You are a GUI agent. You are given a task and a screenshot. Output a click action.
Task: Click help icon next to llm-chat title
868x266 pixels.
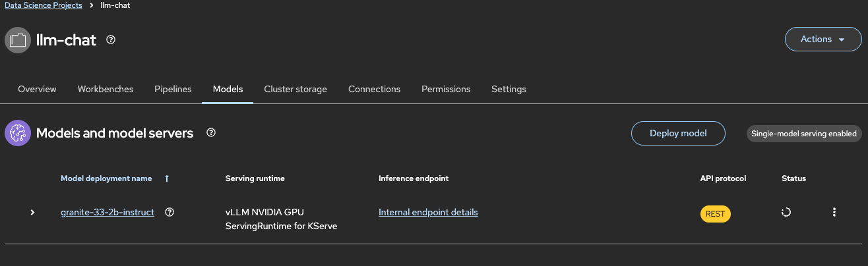[x=111, y=40]
